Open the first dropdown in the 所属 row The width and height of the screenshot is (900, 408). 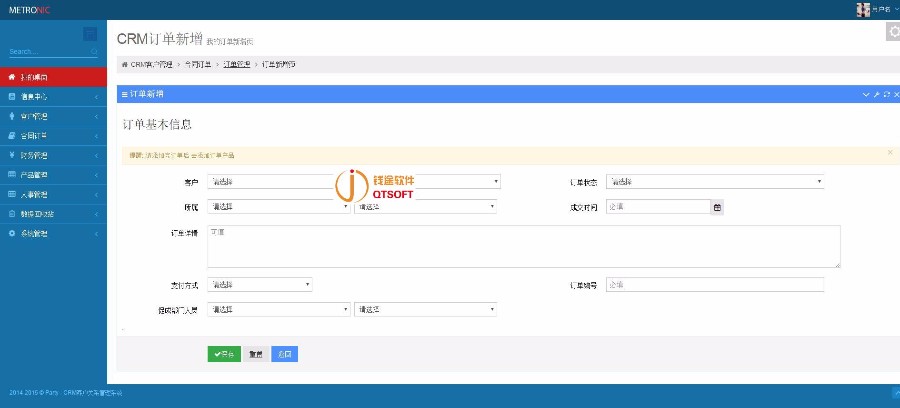pyautogui.click(x=279, y=207)
